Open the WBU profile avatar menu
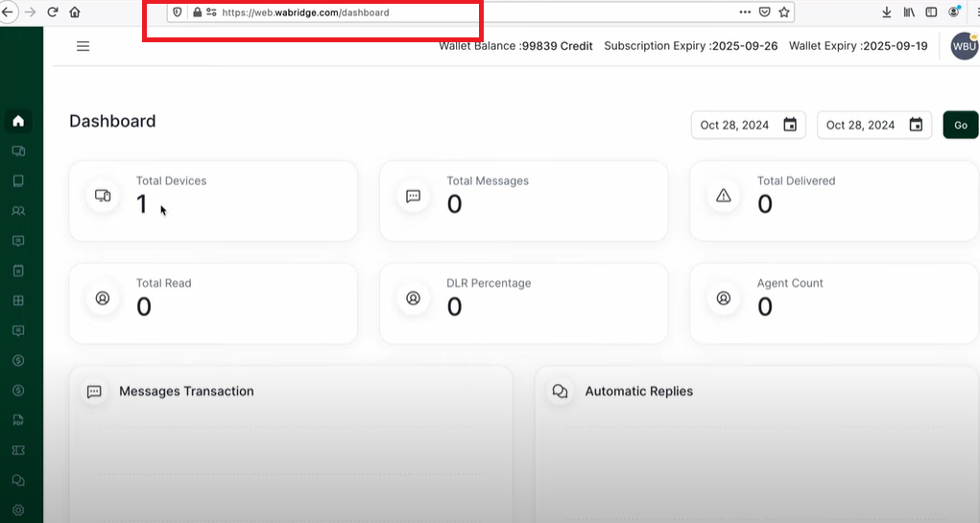Image resolution: width=980 pixels, height=523 pixels. point(965,46)
